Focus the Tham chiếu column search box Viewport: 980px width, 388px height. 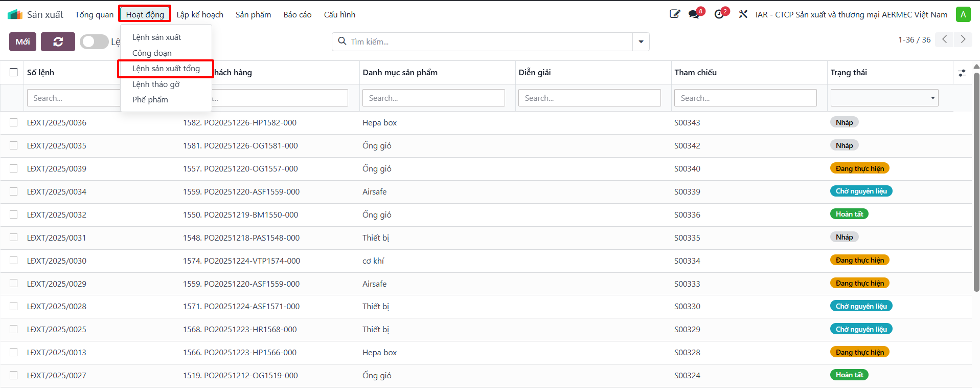coord(745,98)
